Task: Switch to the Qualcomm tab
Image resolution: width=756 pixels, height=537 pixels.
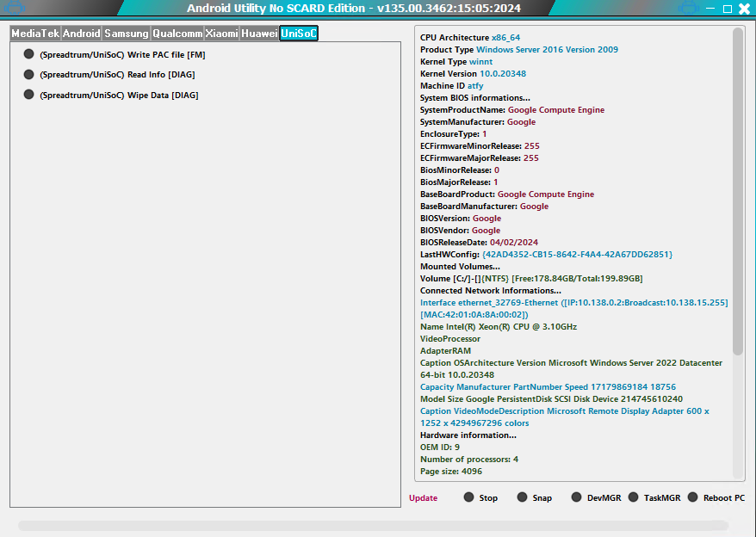Action: (x=177, y=34)
